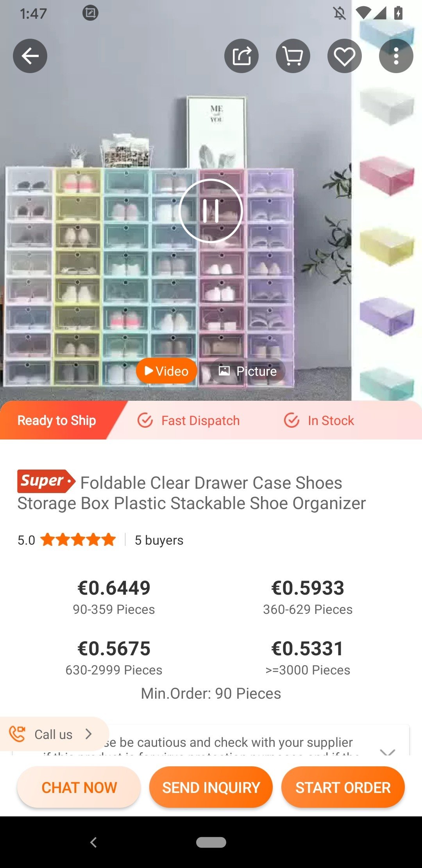The width and height of the screenshot is (422, 868).
Task: Tap the START ORDER button
Action: point(343,787)
